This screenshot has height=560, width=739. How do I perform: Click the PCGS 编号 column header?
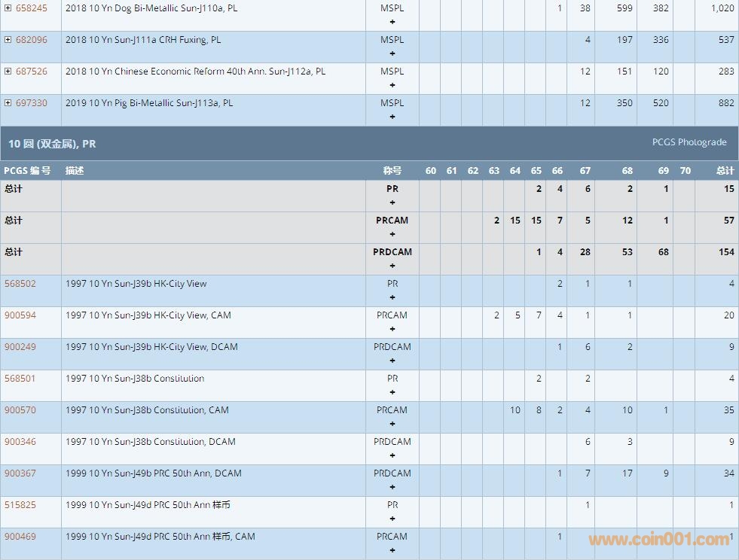pos(27,171)
